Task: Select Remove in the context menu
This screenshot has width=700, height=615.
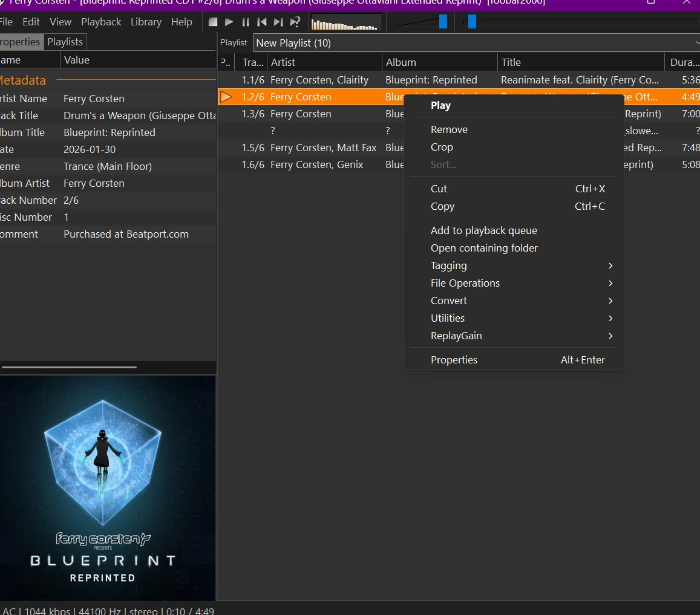Action: click(x=514, y=129)
